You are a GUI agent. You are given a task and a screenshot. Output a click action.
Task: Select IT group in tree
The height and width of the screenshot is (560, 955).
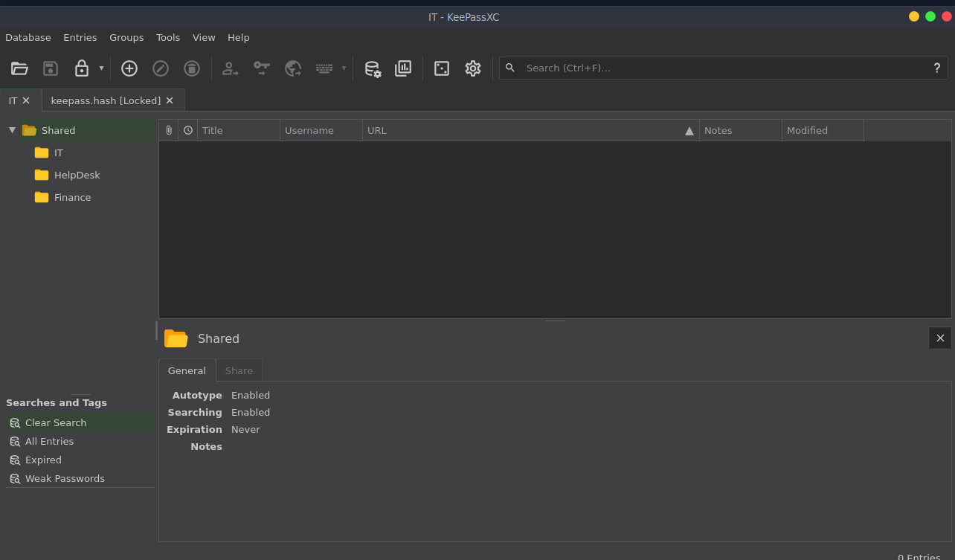coord(59,152)
